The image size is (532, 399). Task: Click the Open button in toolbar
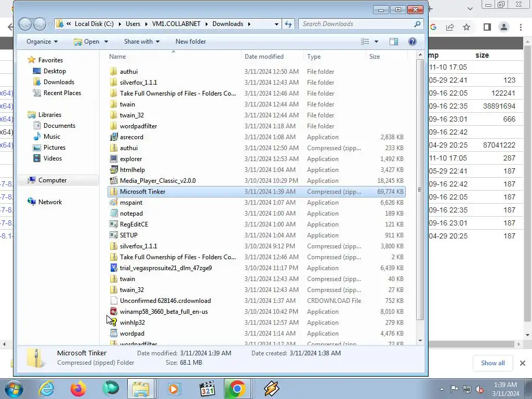[x=87, y=42]
